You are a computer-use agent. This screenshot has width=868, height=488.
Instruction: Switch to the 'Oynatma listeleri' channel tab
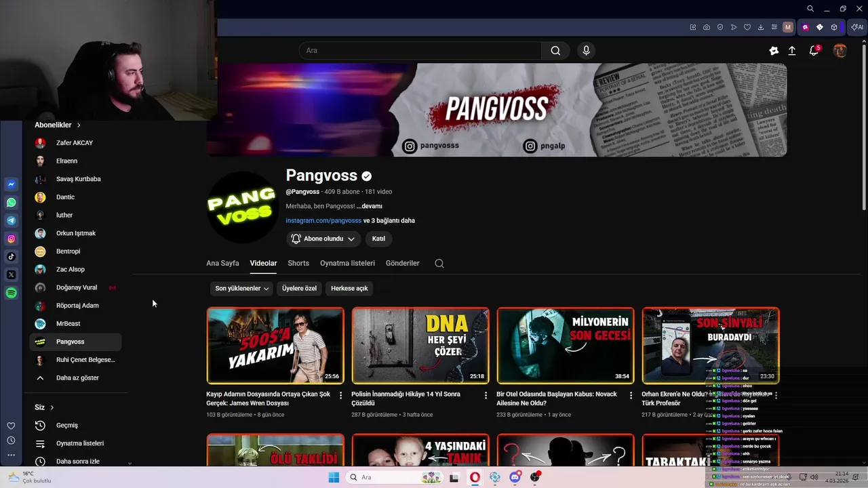(x=347, y=263)
